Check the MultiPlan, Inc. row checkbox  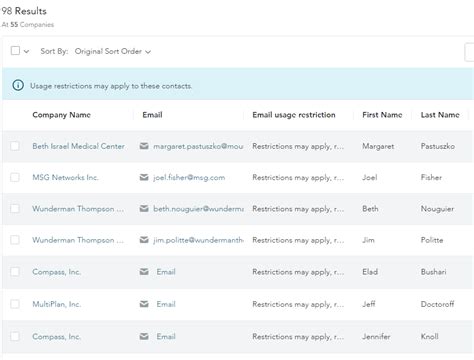point(15,304)
